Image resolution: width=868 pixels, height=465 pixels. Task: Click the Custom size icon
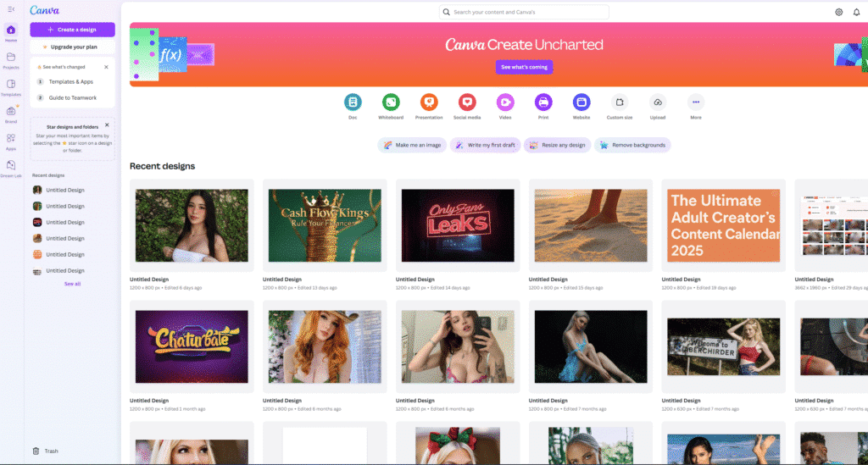[x=620, y=102]
